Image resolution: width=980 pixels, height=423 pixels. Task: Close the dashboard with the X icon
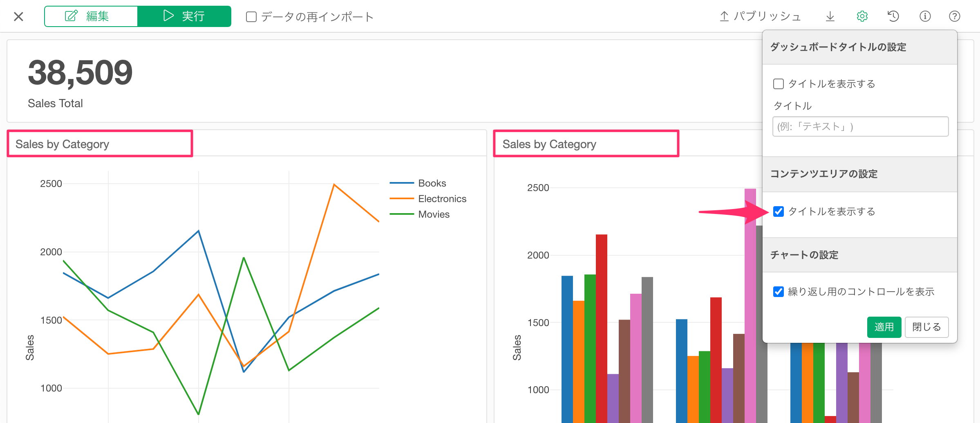tap(18, 16)
